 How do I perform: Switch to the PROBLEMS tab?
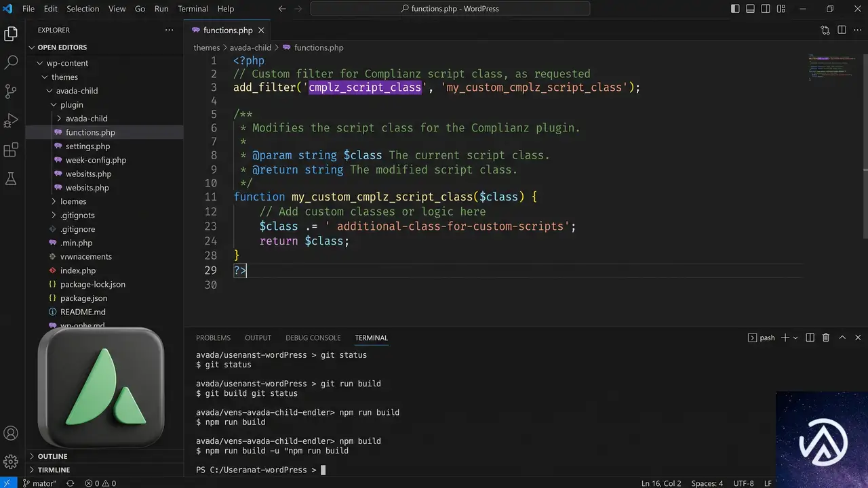(x=213, y=338)
